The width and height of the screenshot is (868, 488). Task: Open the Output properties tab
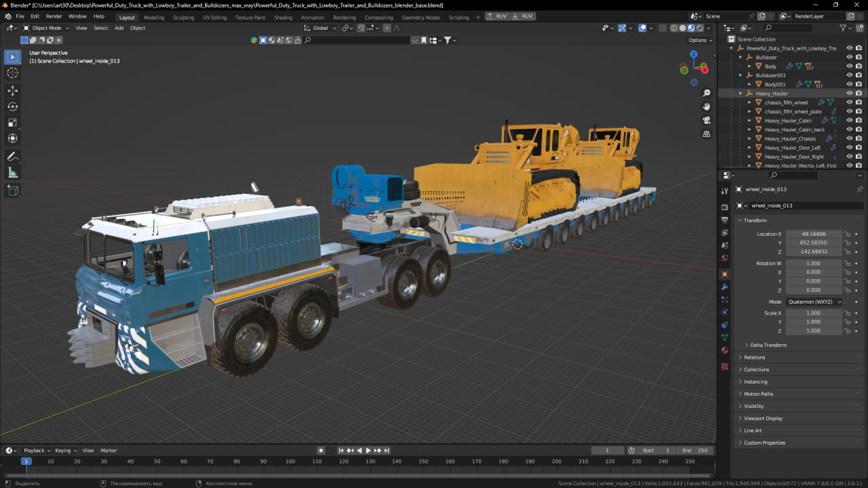[x=725, y=220]
